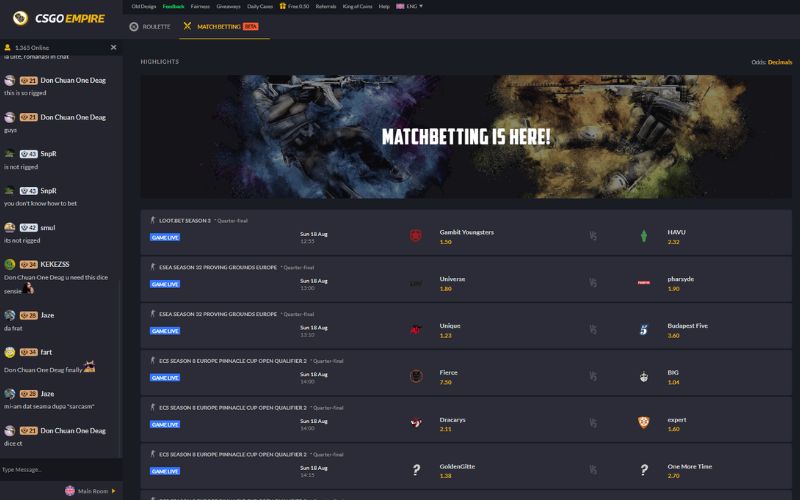This screenshot has height=500, width=800.
Task: Open King of Coins
Action: (x=357, y=7)
